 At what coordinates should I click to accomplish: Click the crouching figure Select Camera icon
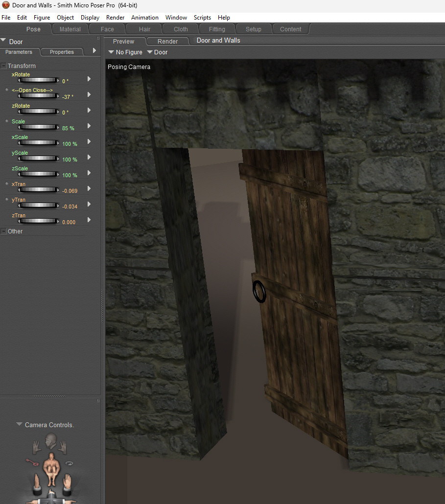51,469
